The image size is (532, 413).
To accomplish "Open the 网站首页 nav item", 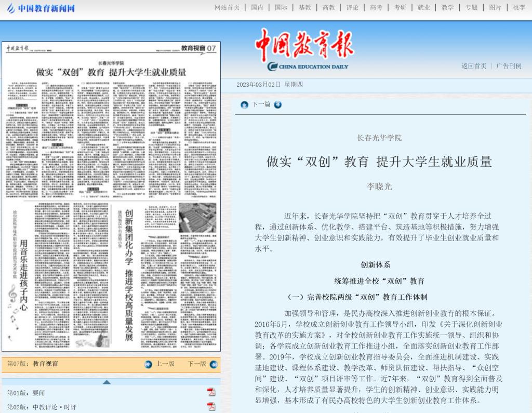I will [227, 7].
